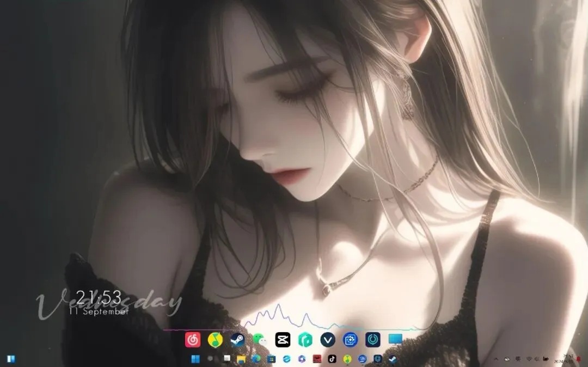Click the 21:53 desktop clock widget
Screen dimensions: 588x367
[99, 297]
